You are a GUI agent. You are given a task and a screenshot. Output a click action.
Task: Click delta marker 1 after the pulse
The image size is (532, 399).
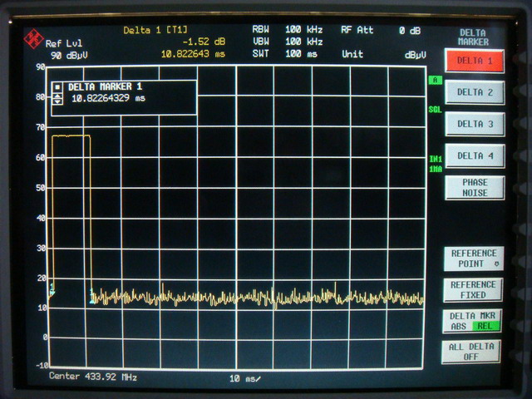click(x=92, y=297)
